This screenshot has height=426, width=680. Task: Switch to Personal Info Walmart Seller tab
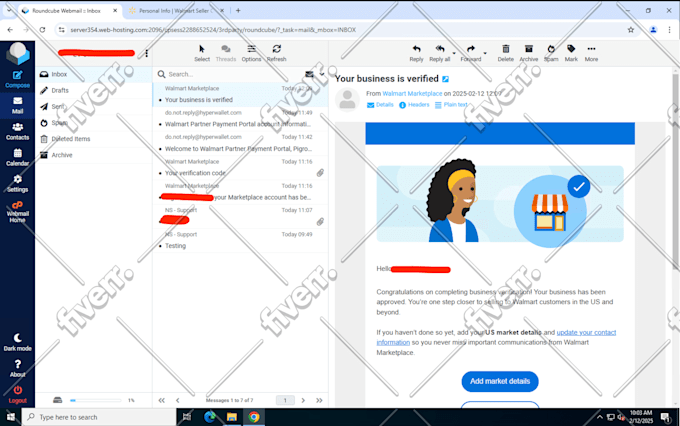pos(175,10)
